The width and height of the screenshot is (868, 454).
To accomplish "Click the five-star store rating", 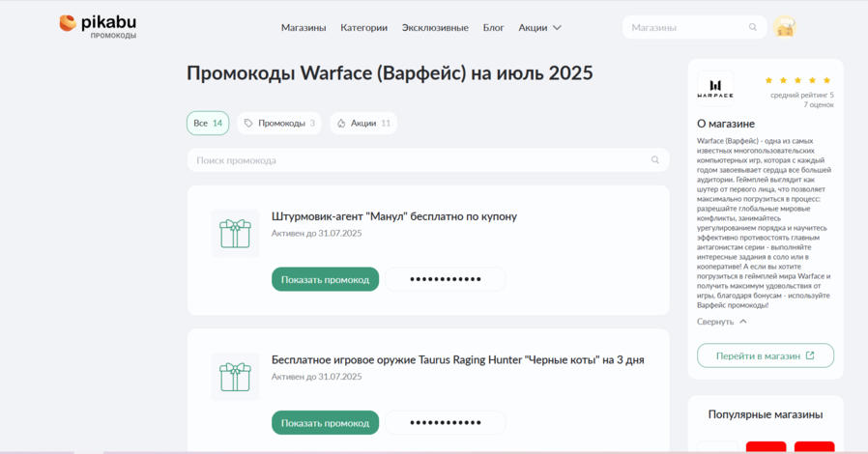I will click(x=797, y=80).
